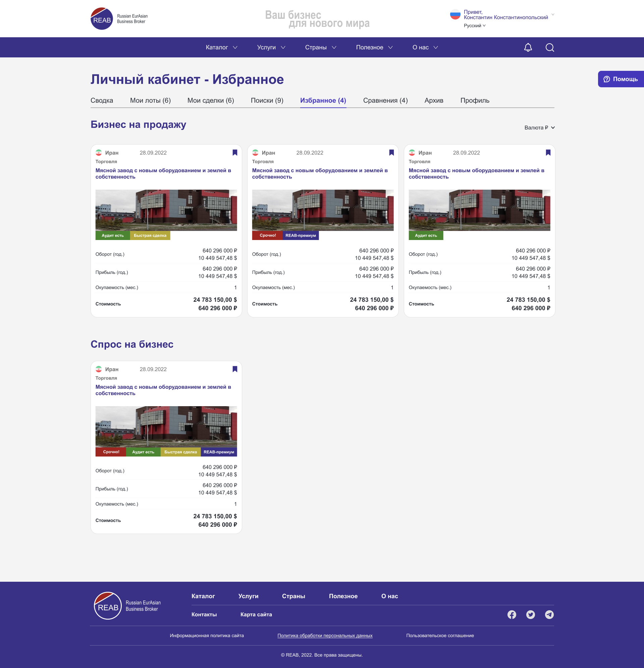The height and width of the screenshot is (668, 644).
Task: Toggle the bookmark on the third sale card
Action: (548, 153)
